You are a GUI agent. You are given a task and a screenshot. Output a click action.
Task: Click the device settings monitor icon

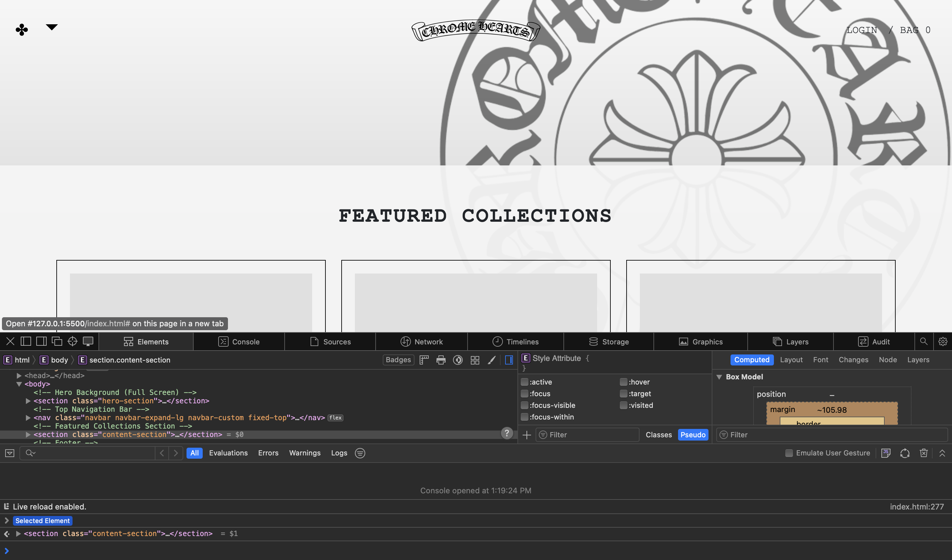pos(88,342)
